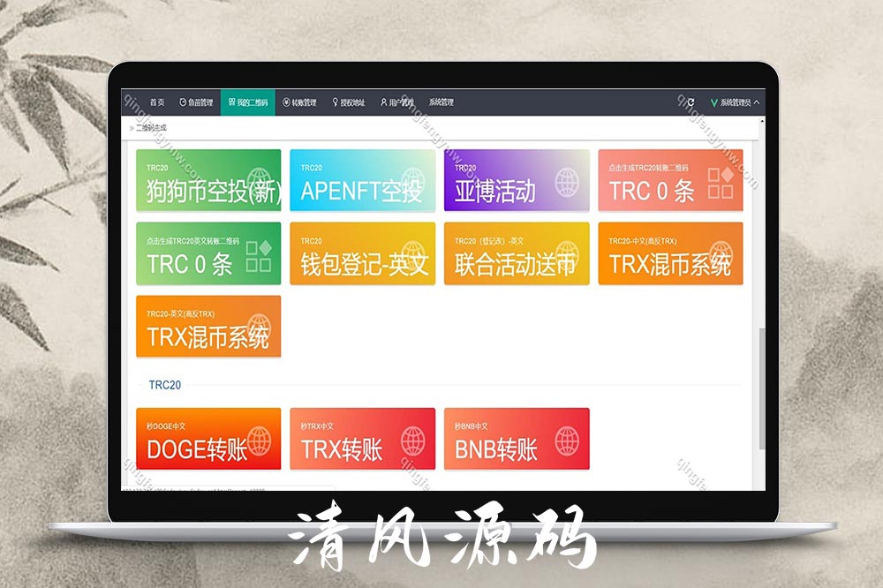Click the clock icon beside 鱼苗管理
Viewport: 883px width, 588px height.
pyautogui.click(x=183, y=102)
